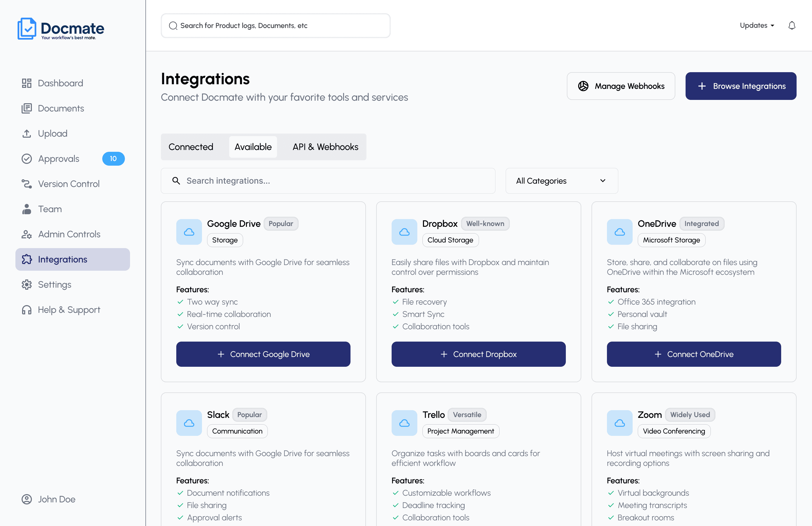812x526 pixels.
Task: Open the Upload page in sidebar
Action: pos(73,133)
